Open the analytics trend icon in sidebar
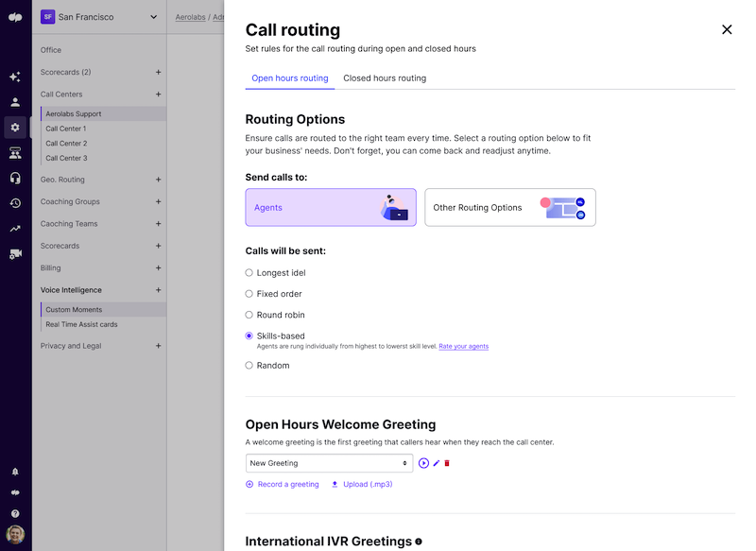This screenshot has height=551, width=756. point(15,229)
